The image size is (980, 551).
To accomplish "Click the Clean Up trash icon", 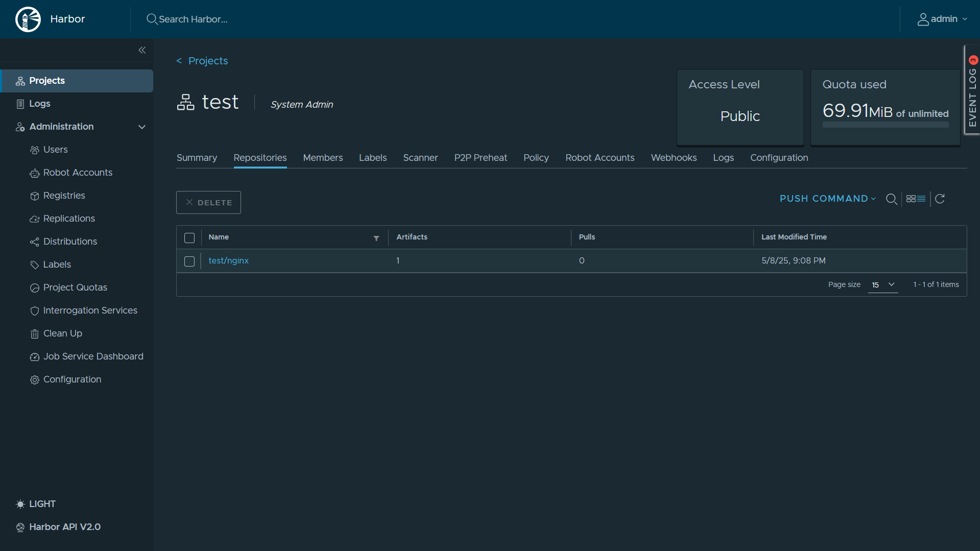I will 35,334.
